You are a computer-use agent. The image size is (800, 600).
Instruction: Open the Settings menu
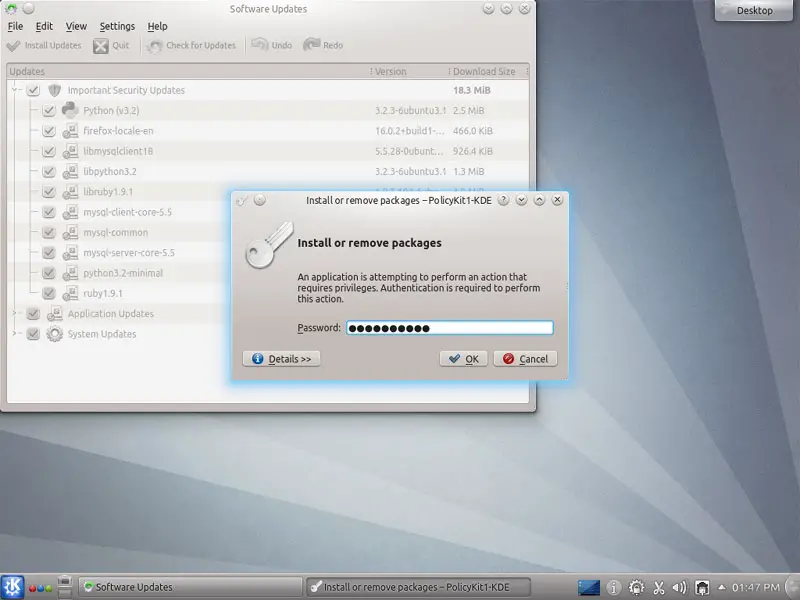click(117, 26)
